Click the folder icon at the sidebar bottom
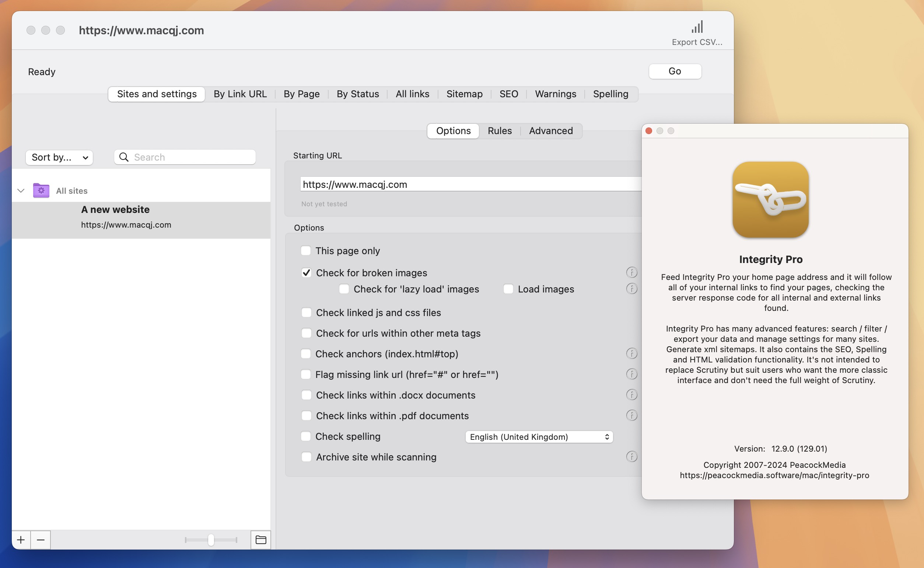The width and height of the screenshot is (924, 568). (261, 540)
